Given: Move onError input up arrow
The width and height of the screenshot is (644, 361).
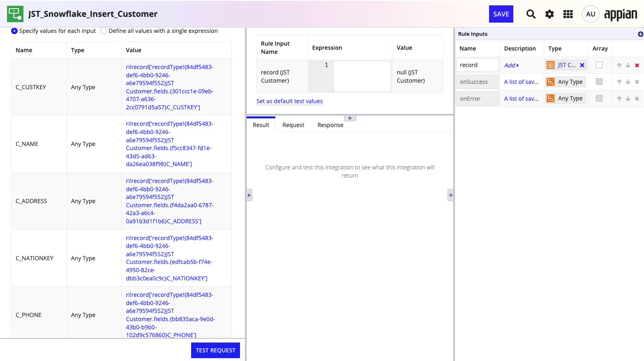Looking at the screenshot, I should pos(619,99).
